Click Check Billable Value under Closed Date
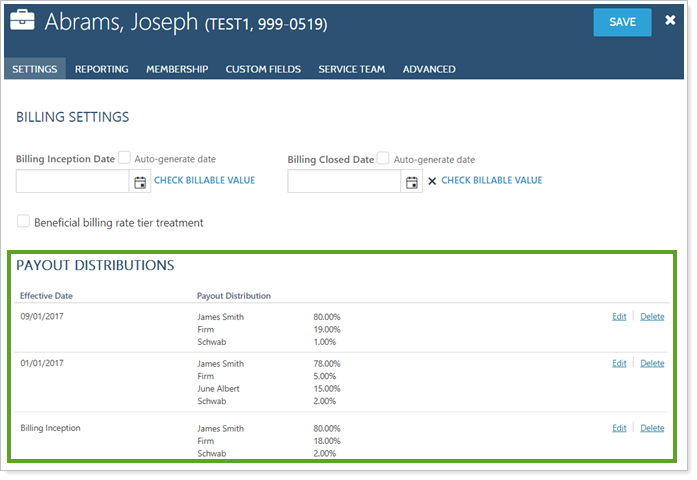Screen dimensions: 697x480 [491, 181]
